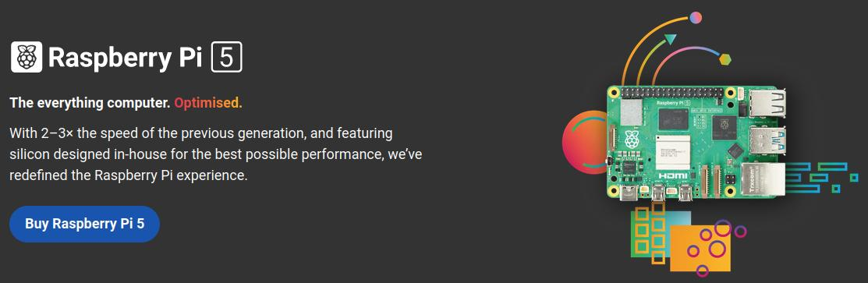Click the blue USB 3.0 ports
Viewport: 868px width, 283px height.
point(767,141)
